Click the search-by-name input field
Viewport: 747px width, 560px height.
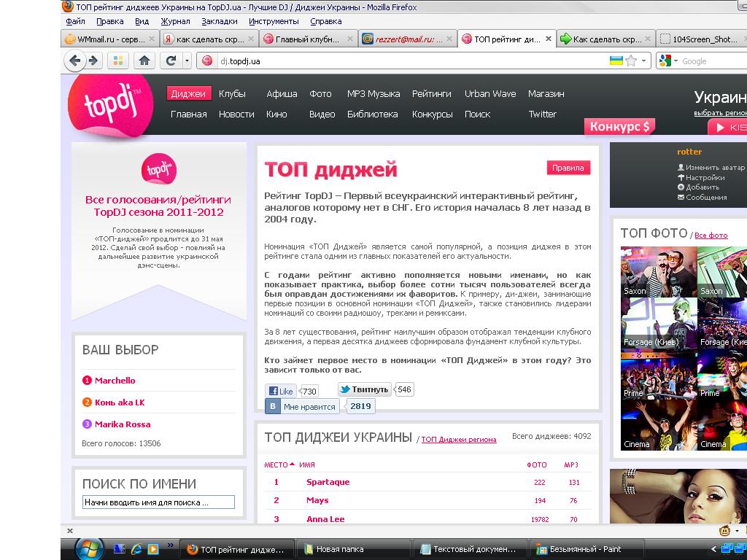coord(158,502)
